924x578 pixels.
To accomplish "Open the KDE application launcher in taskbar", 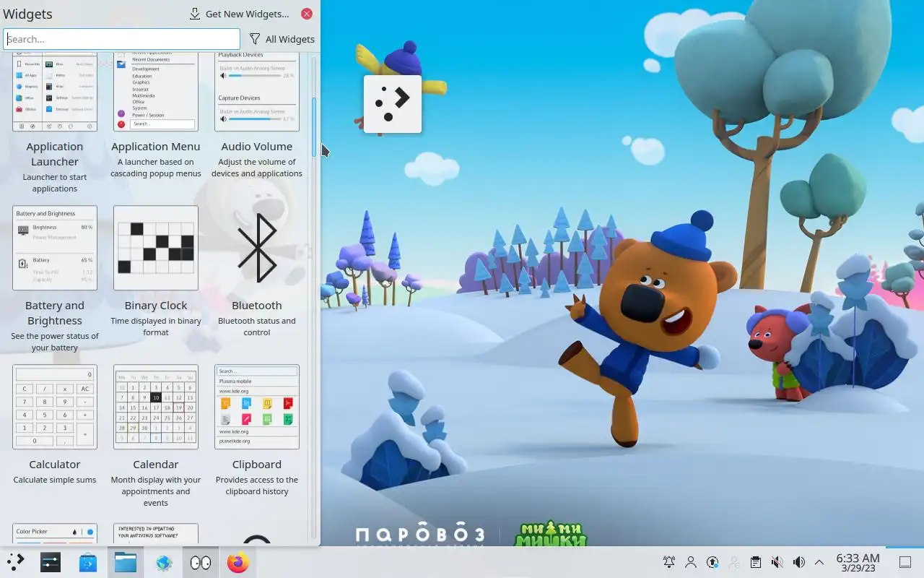I will [15, 562].
